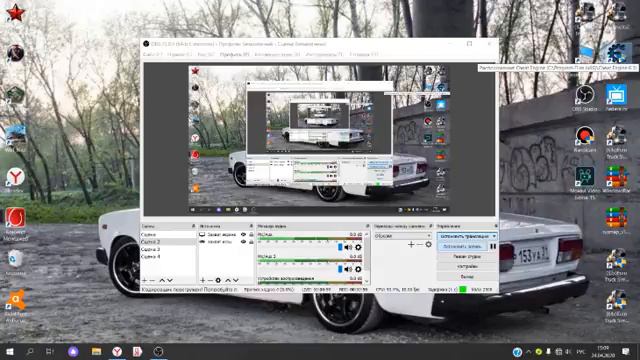
Task: Undock the Sources panel via header icon
Action: coord(251,226)
